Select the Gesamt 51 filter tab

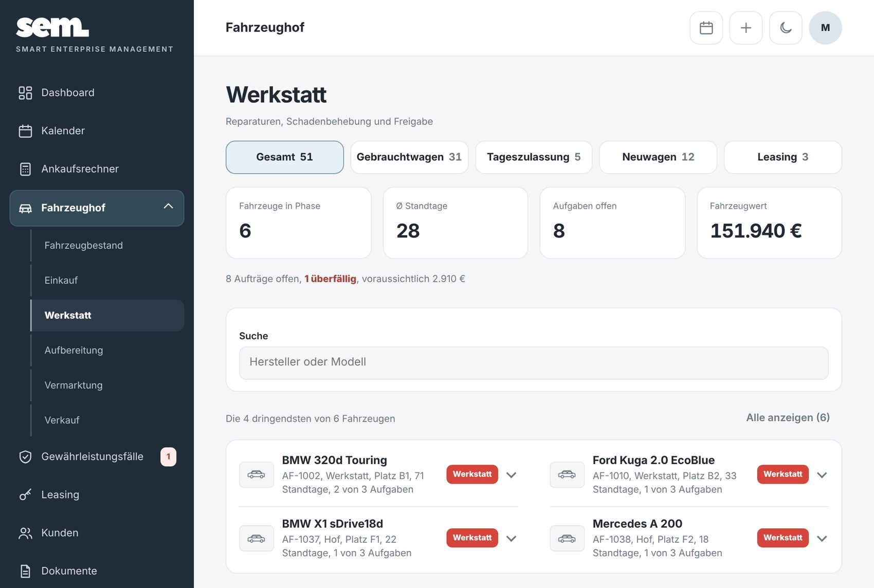[x=285, y=157]
